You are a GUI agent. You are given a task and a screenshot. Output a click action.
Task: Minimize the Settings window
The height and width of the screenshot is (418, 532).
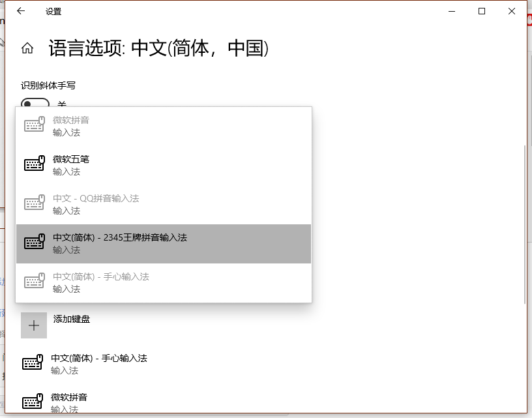pos(452,11)
